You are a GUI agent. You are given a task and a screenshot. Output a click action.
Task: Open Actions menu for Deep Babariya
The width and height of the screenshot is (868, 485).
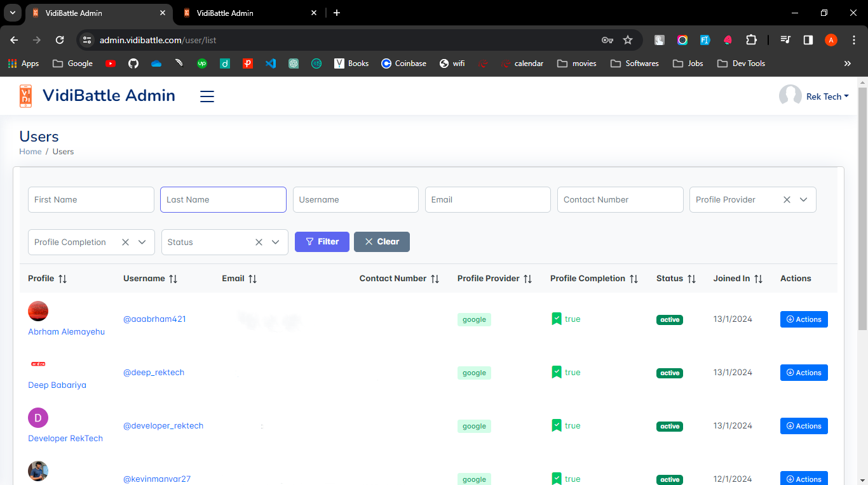coord(804,373)
